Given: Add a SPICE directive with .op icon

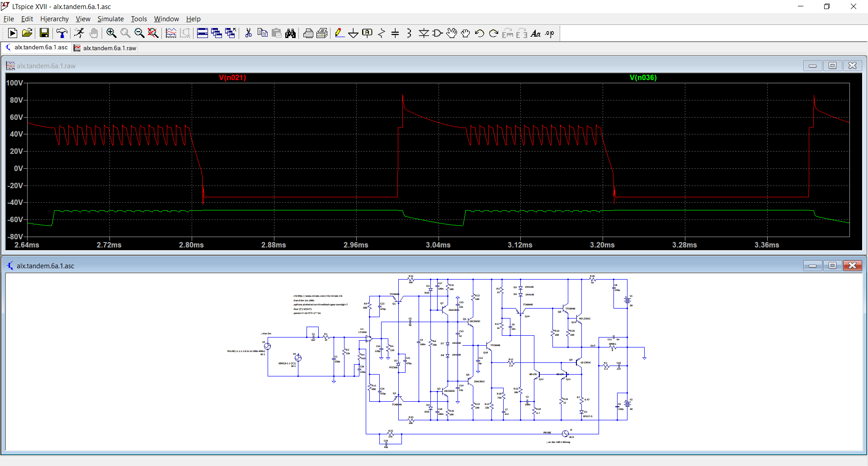Looking at the screenshot, I should [550, 33].
